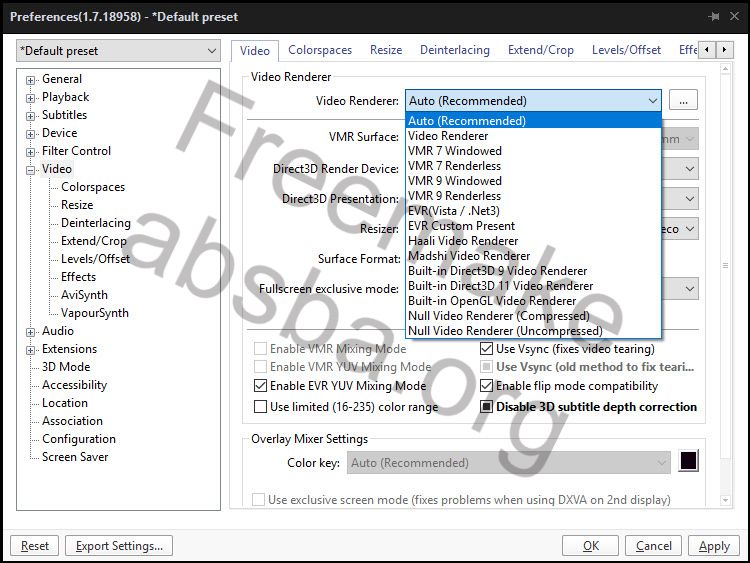Screen dimensions: 750x563
Task: Open the color key black swatch
Action: 688,461
